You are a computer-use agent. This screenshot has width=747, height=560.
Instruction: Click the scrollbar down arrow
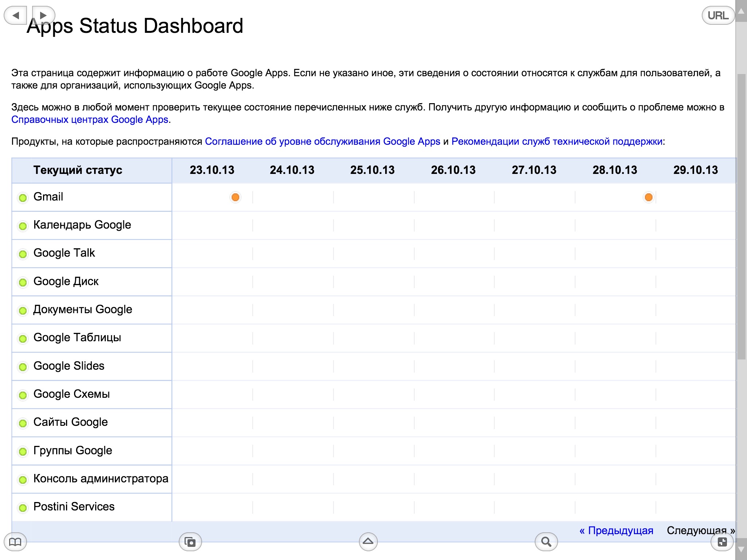(x=741, y=549)
